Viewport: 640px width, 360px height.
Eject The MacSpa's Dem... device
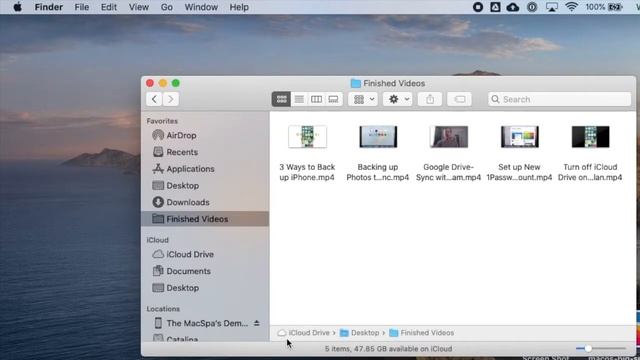[x=256, y=323]
